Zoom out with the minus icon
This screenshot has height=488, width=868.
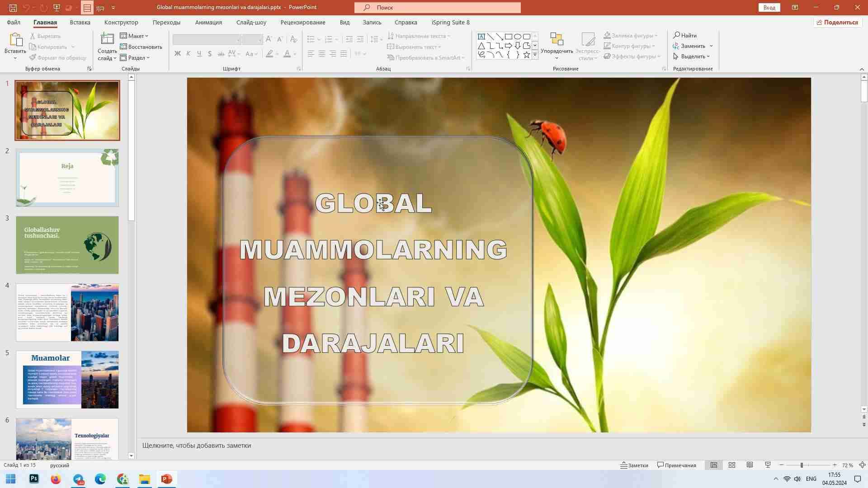click(782, 465)
